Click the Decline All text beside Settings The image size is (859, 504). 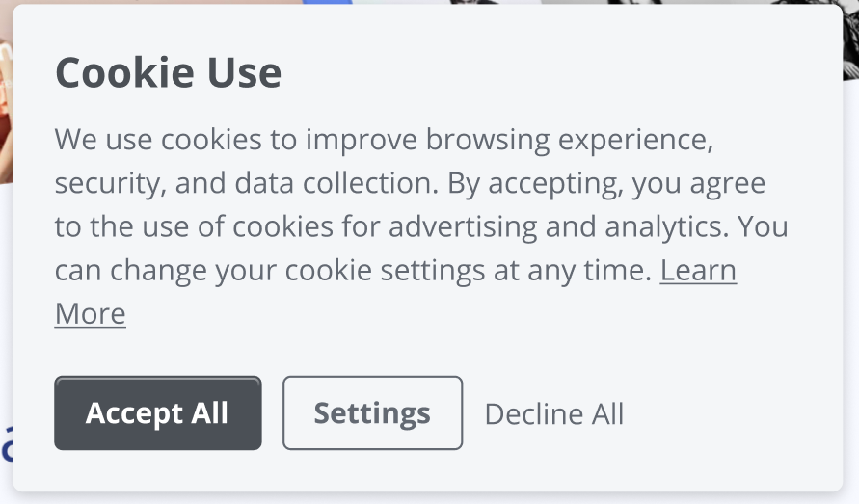[553, 414]
